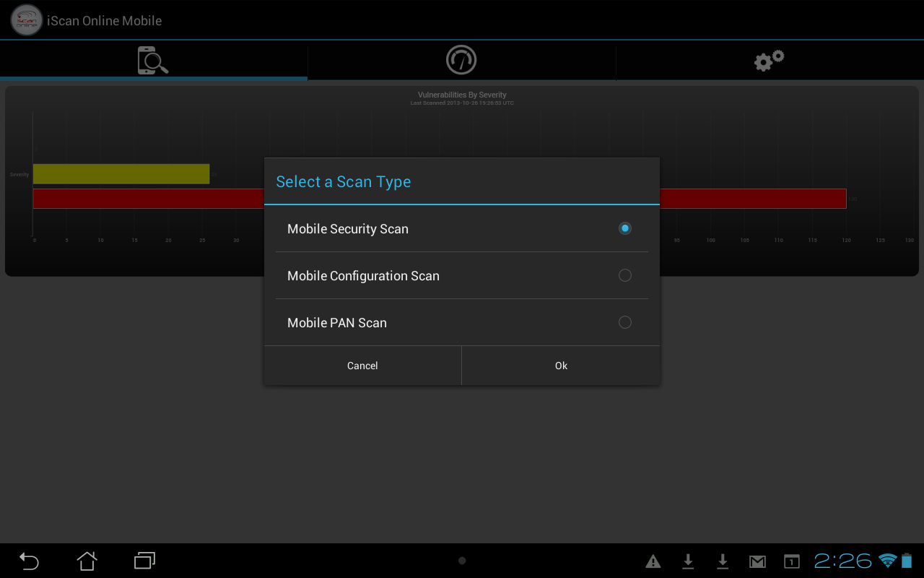Open the recent apps switcher
The height and width of the screenshot is (578, 924).
pos(145,561)
